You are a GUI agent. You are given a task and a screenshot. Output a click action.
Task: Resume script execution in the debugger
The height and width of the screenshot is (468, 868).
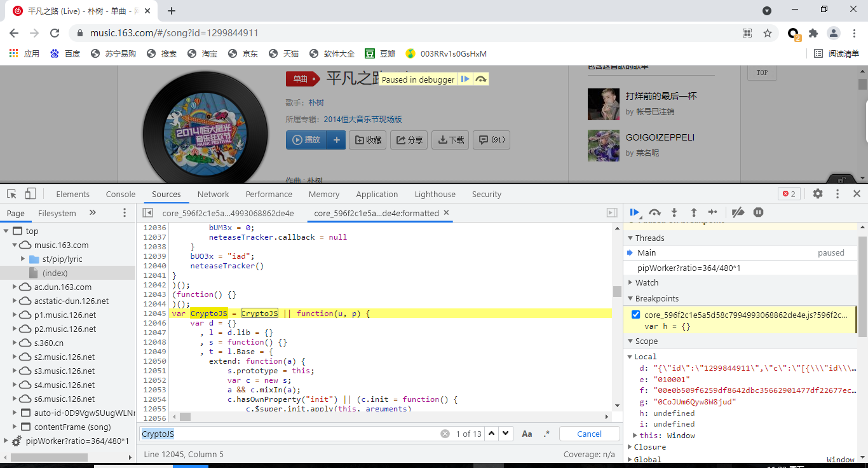click(635, 212)
